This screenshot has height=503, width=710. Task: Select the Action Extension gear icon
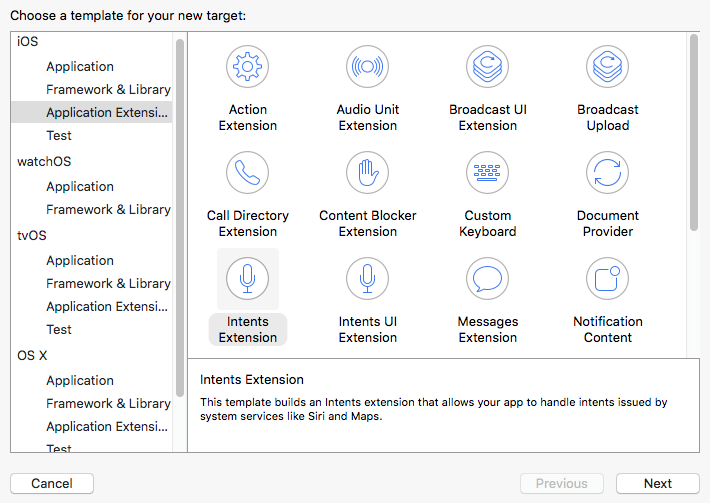point(247,67)
